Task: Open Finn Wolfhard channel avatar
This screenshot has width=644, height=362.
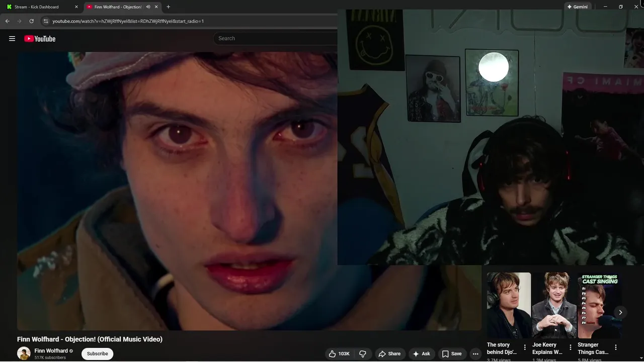Action: tap(24, 353)
